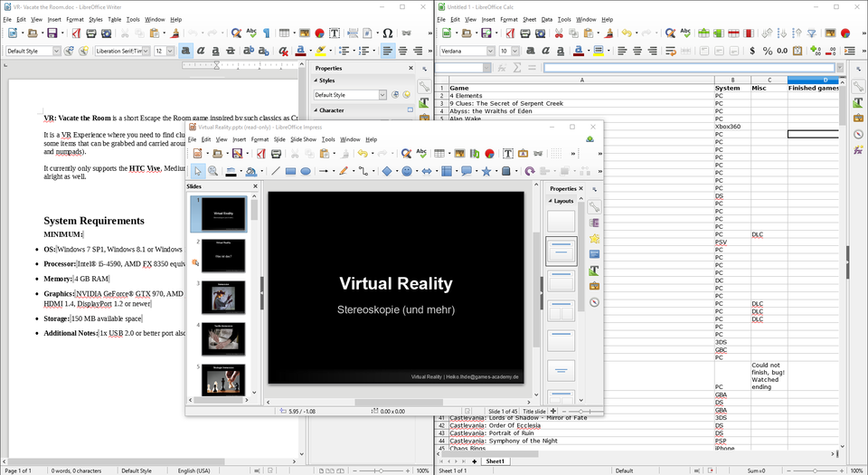Toggle bold formatting in Writer toolbar
Screen dimensions: 868x475
pyautogui.click(x=185, y=52)
